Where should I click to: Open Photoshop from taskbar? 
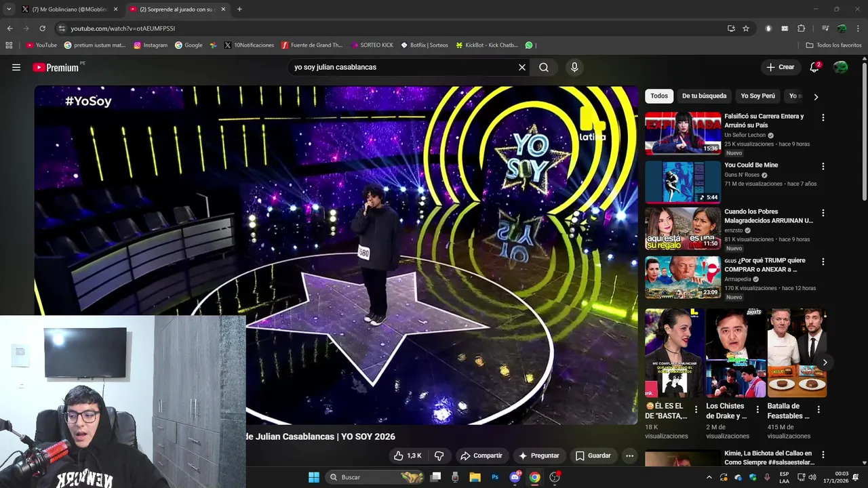pos(495,477)
